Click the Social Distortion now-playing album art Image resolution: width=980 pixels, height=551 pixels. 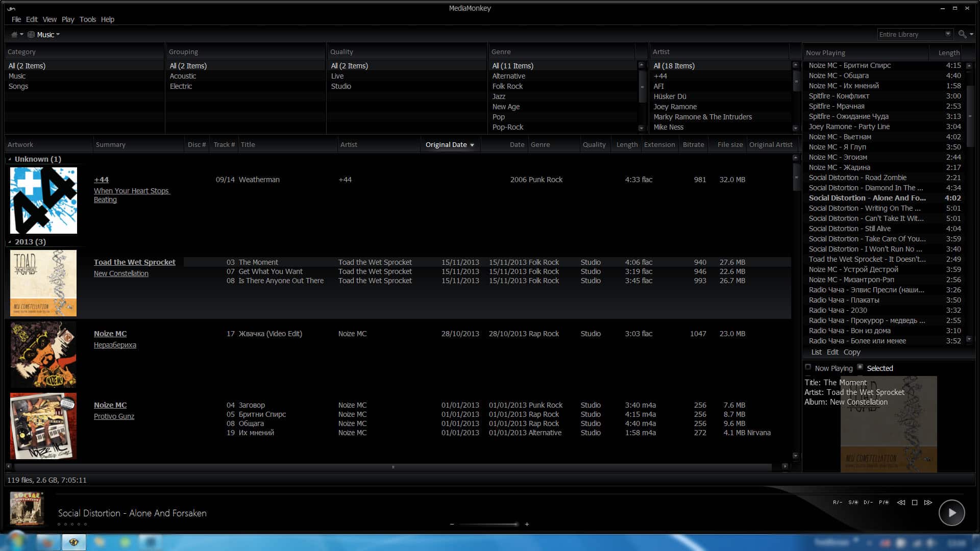tap(27, 509)
